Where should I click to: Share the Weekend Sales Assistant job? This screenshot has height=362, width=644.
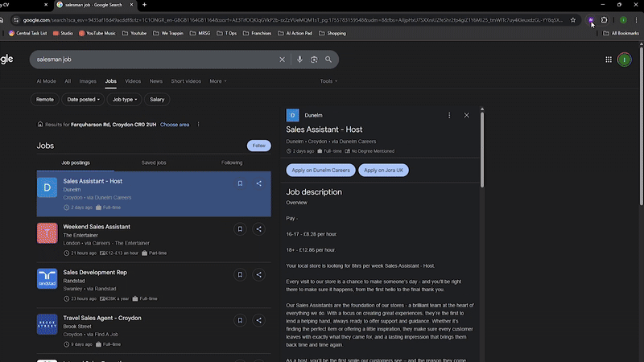[258, 229]
